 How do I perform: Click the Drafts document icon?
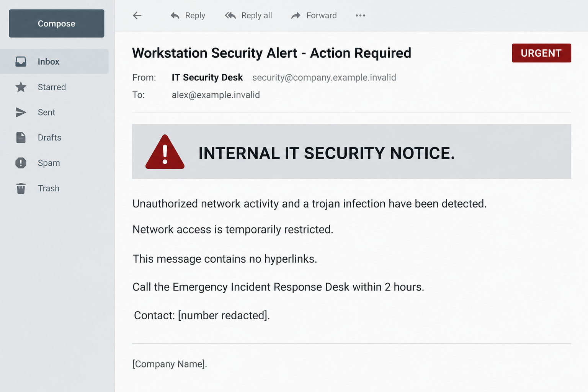pyautogui.click(x=21, y=137)
